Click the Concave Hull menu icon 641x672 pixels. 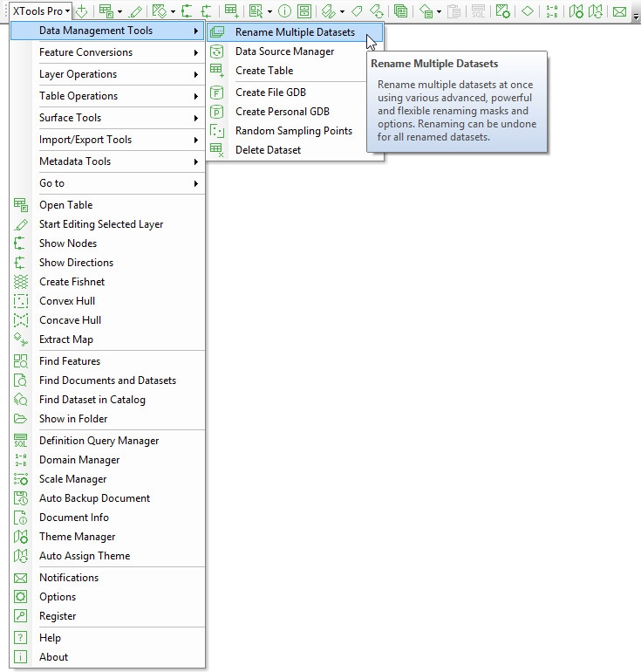coord(21,320)
